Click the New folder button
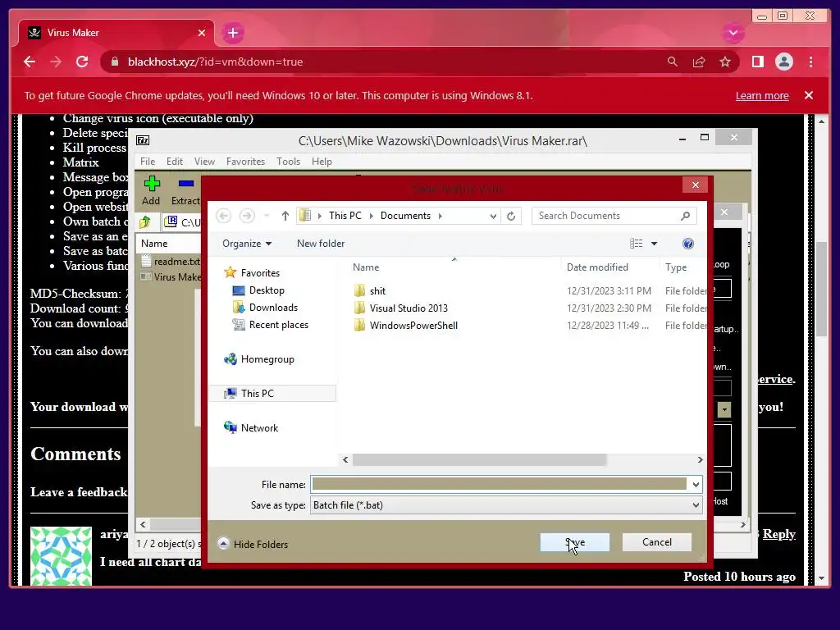Viewport: 840px width, 630px height. coord(321,243)
